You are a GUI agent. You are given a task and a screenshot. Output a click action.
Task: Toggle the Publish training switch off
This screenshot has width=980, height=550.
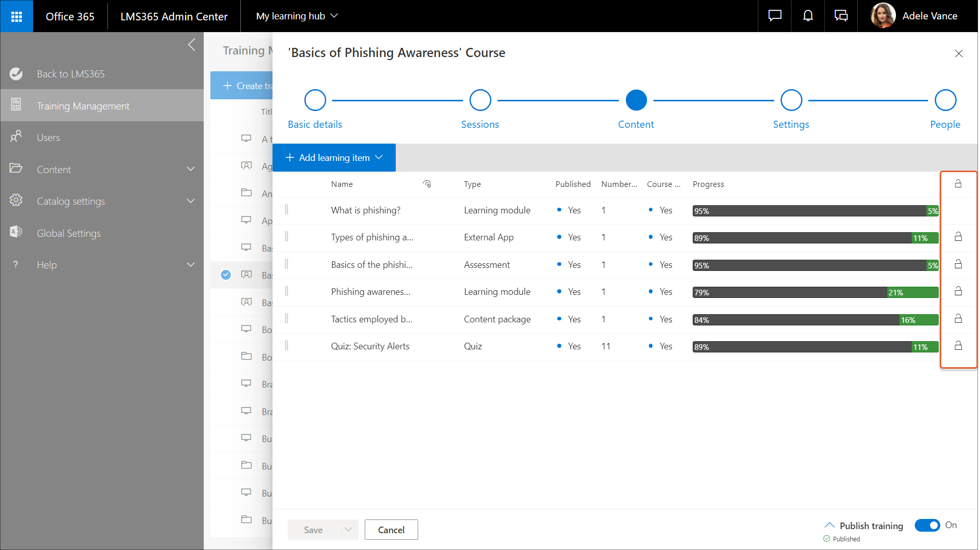click(x=927, y=525)
